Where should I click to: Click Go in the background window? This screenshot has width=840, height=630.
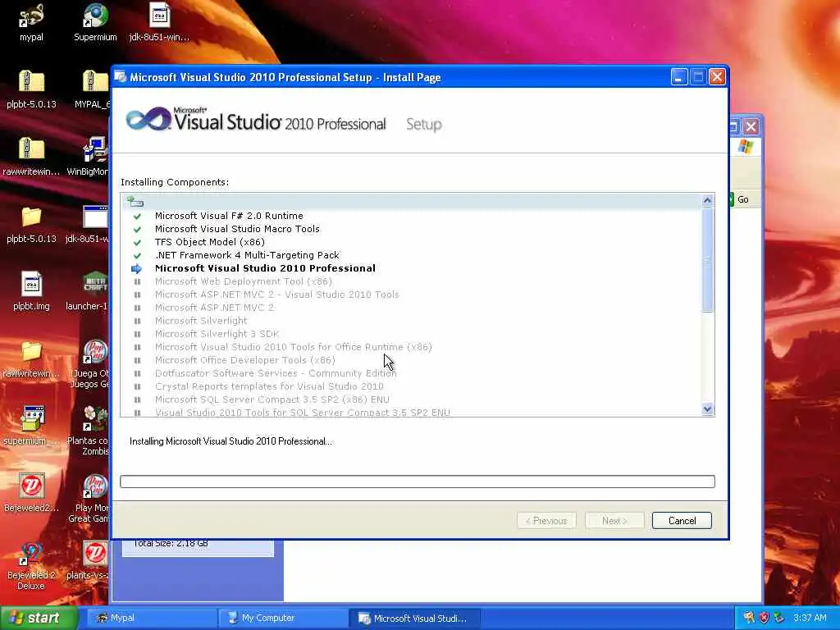click(742, 199)
